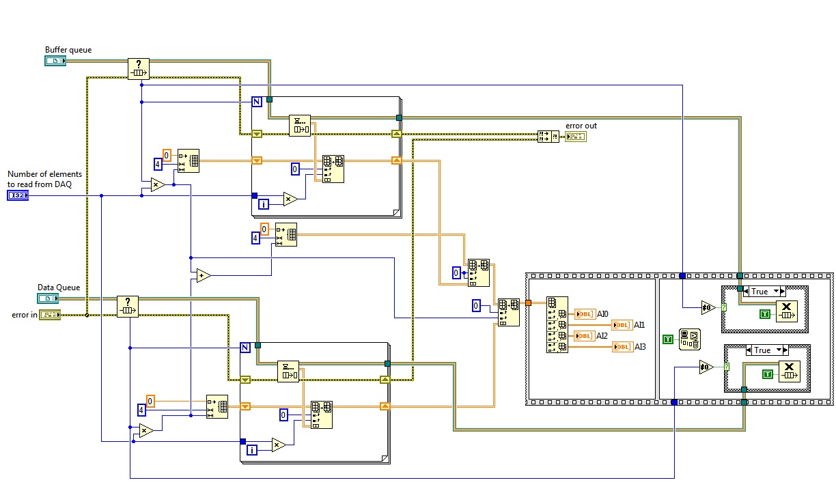Screen dimensions: 836x504
Task: Select lower Not Equal To 0 node
Action: click(x=706, y=367)
